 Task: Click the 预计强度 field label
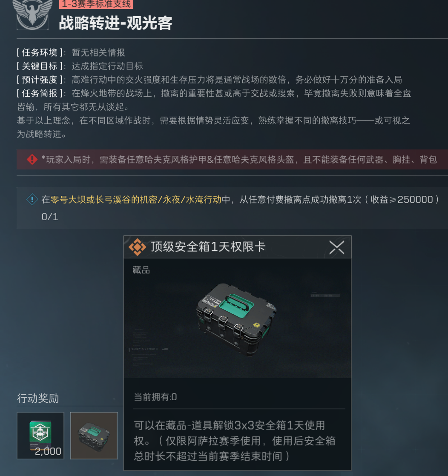point(40,80)
